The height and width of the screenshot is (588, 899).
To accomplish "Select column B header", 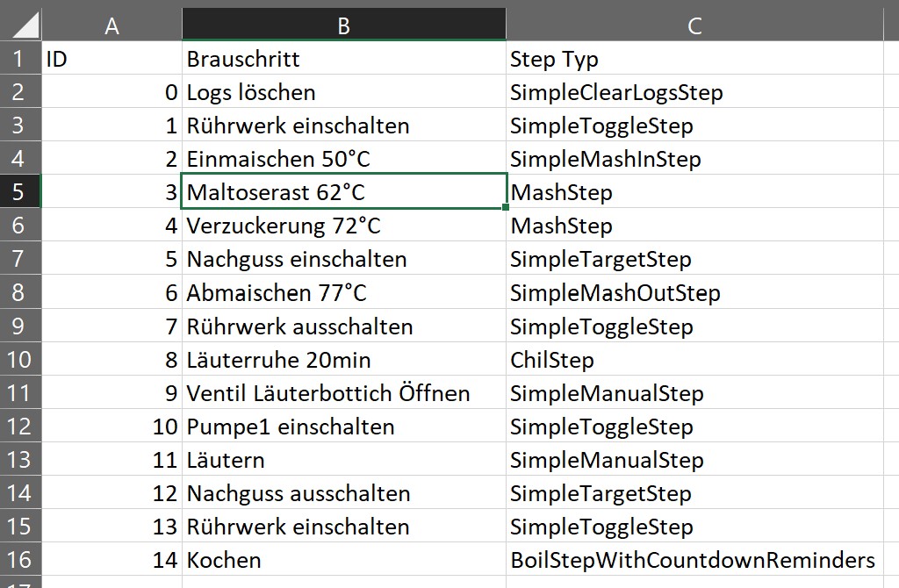I will pyautogui.click(x=343, y=25).
